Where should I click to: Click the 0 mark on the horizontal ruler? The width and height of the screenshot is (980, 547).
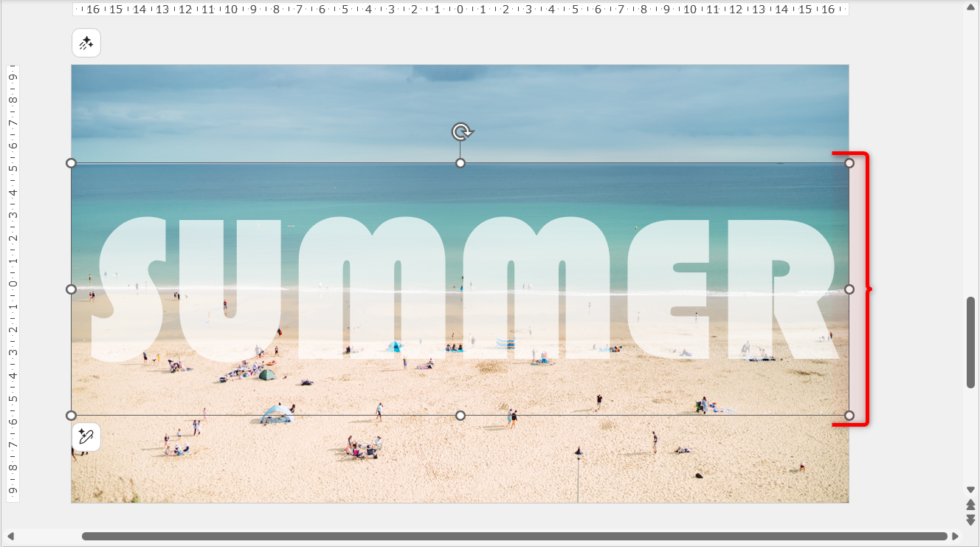click(x=460, y=10)
